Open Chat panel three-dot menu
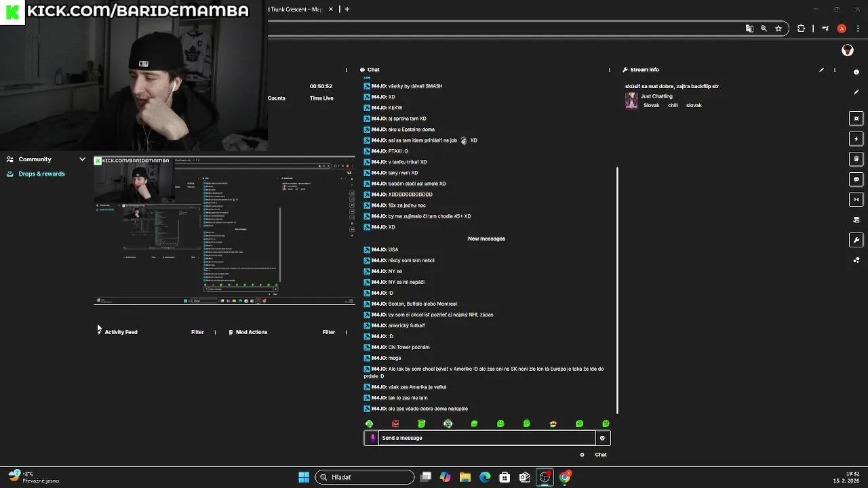868x488 pixels. 609,70
